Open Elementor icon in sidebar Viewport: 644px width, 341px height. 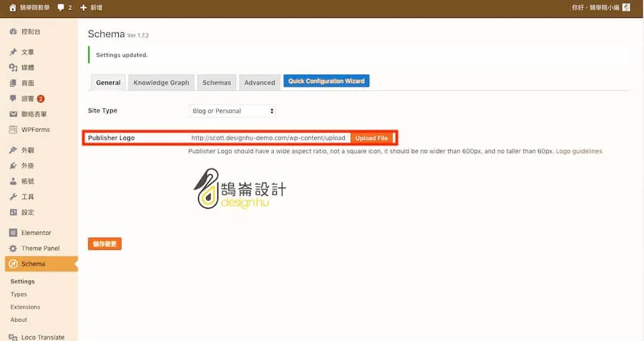[x=13, y=233]
